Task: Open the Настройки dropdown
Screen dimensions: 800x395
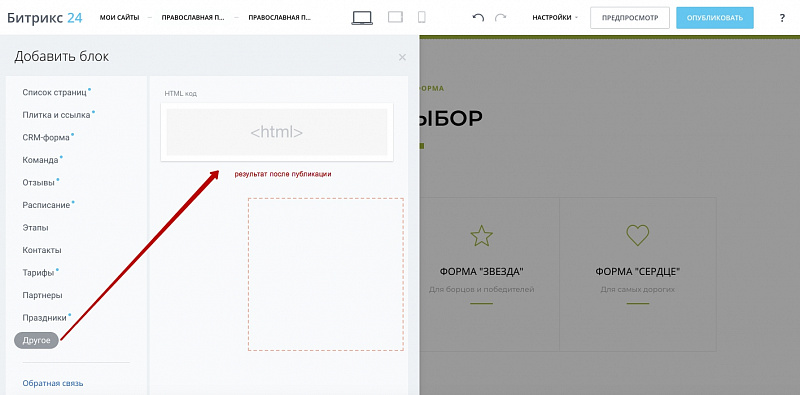Action: point(555,17)
